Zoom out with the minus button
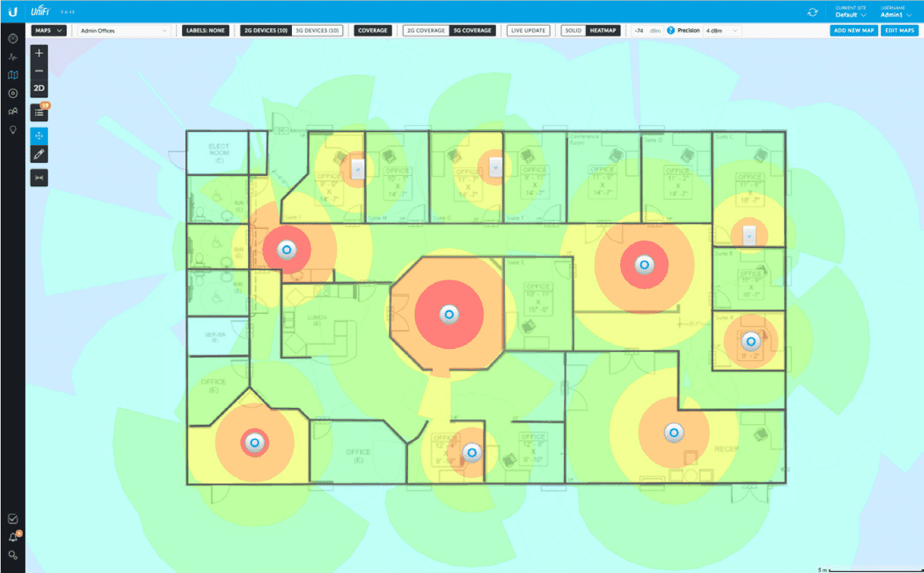Image resolution: width=924 pixels, height=573 pixels. [39, 71]
